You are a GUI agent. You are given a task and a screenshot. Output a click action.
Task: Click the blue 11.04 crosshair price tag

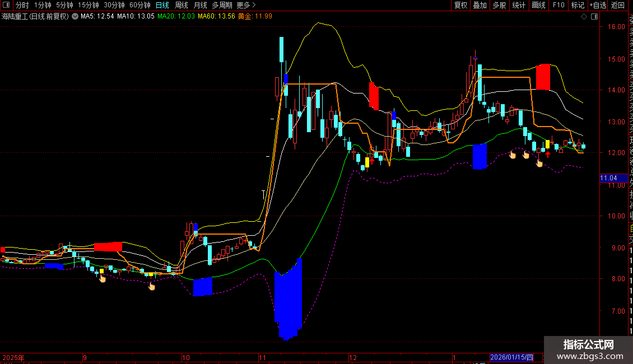[x=613, y=178]
